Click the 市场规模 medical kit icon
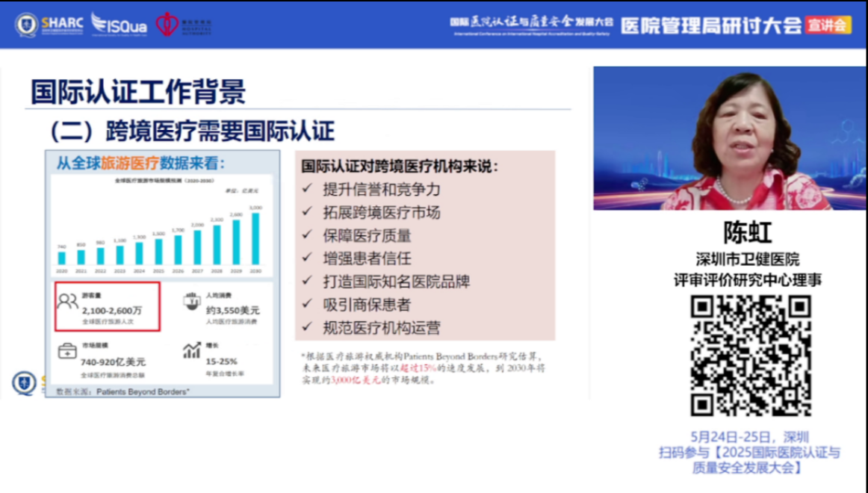This screenshot has width=868, height=493. pyautogui.click(x=67, y=350)
